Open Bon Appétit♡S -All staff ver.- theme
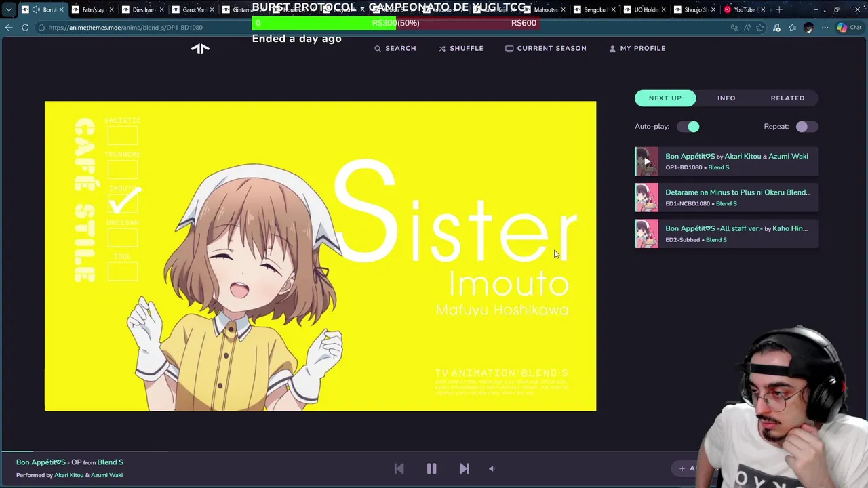 click(714, 228)
